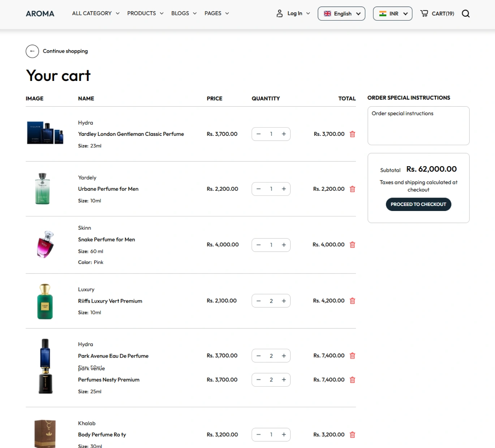
Task: Expand the ALL CATEGORY menu
Action: coord(96,13)
